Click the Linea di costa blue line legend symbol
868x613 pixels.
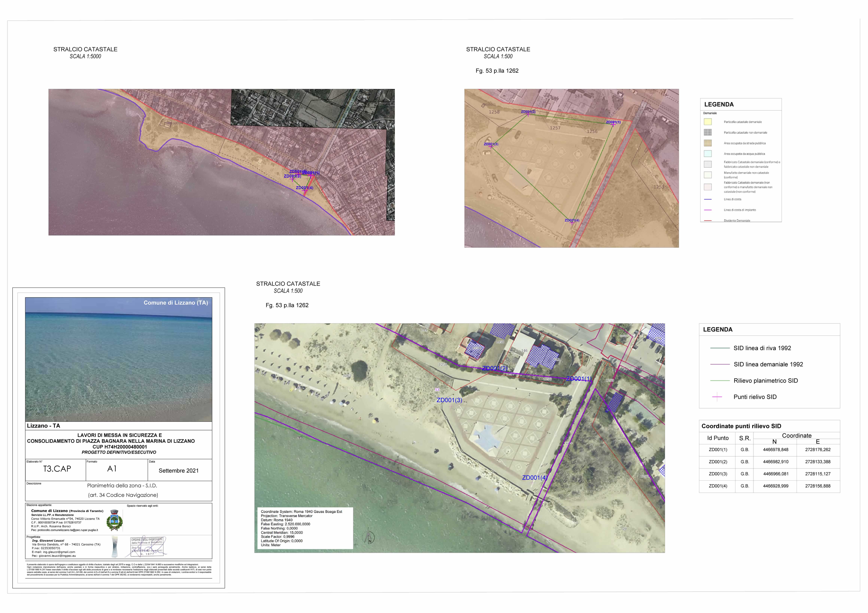pos(708,200)
